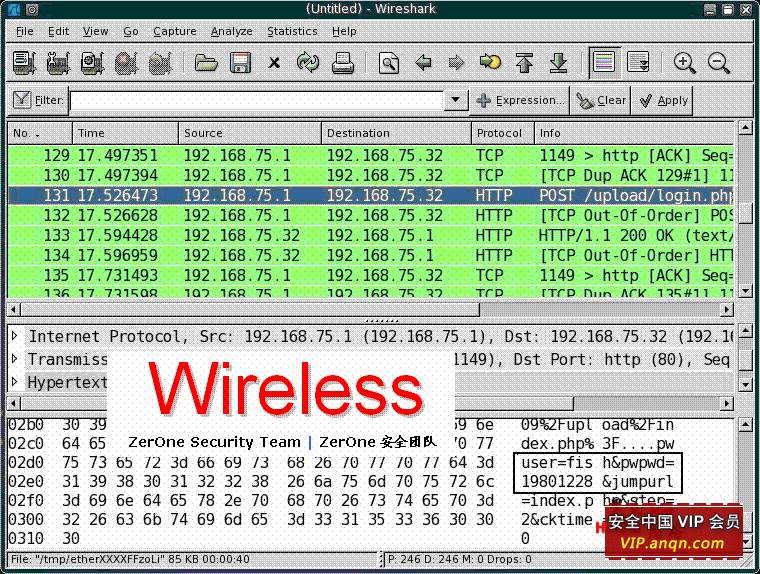This screenshot has height=574, width=760.
Task: Select packet 129 row
Action: pos(371,156)
